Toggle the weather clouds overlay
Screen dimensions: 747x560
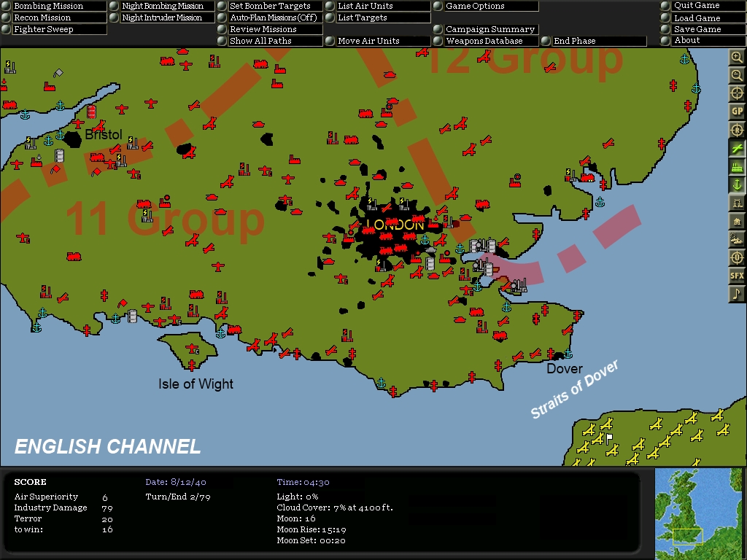click(x=737, y=239)
